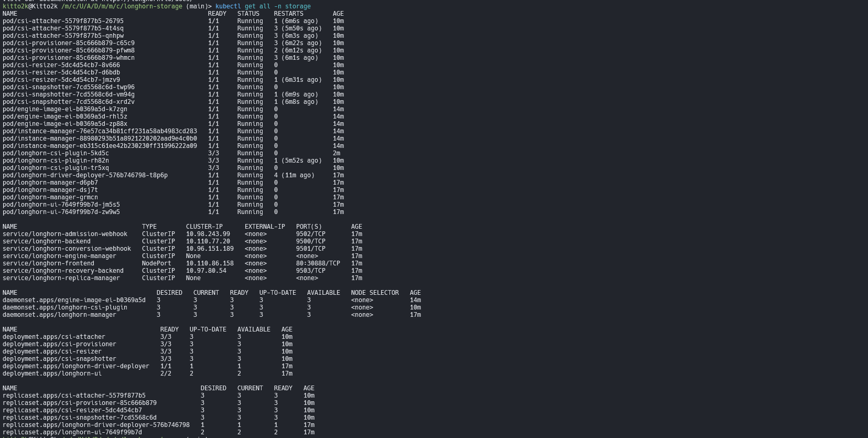Screen dimensions: 868x438
Task: Select service/longhorn-frontend text
Action: tap(48, 263)
